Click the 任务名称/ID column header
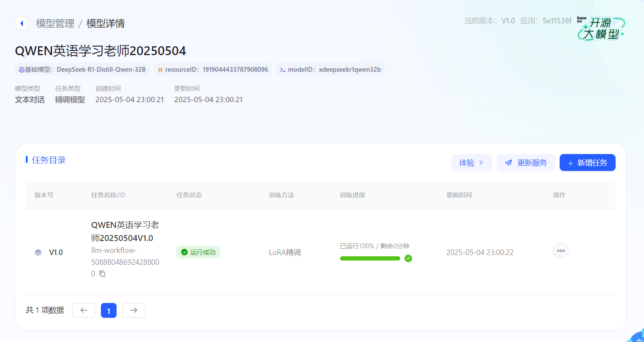Viewport: 644px width, 342px height. 109,195
